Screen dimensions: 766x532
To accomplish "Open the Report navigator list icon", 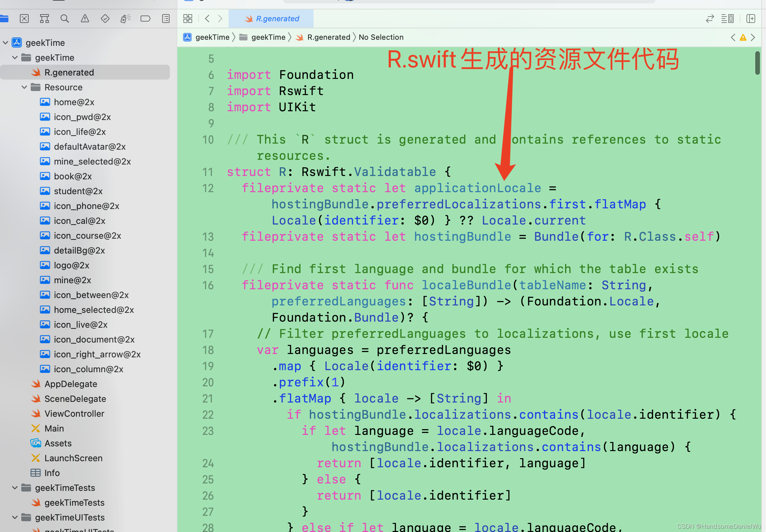I will (166, 19).
